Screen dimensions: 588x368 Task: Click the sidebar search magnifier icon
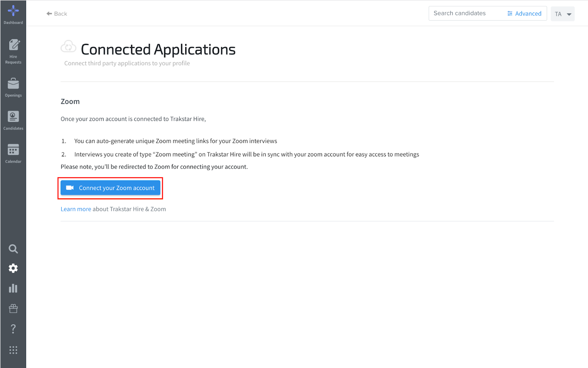click(13, 249)
